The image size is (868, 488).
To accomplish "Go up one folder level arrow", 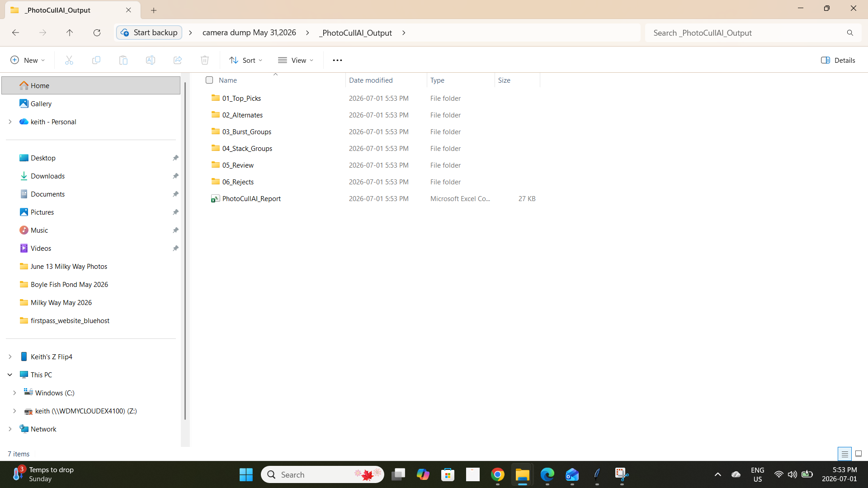I will coord(70,33).
